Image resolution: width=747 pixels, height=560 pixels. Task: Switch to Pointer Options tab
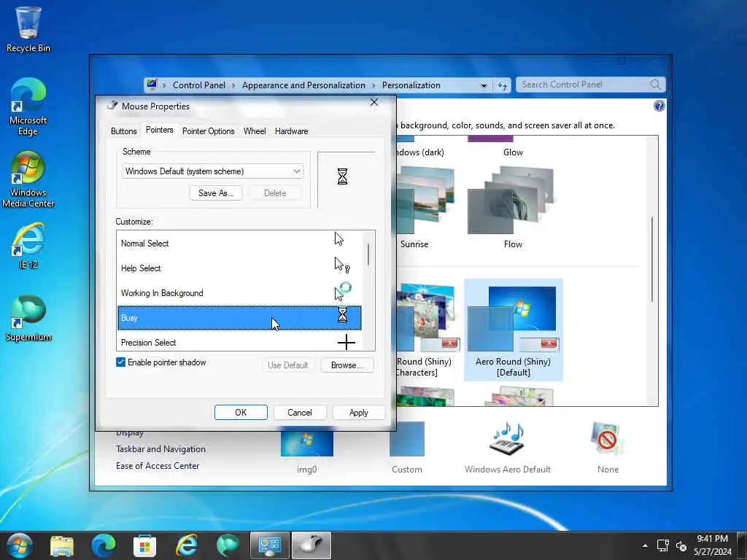tap(208, 131)
